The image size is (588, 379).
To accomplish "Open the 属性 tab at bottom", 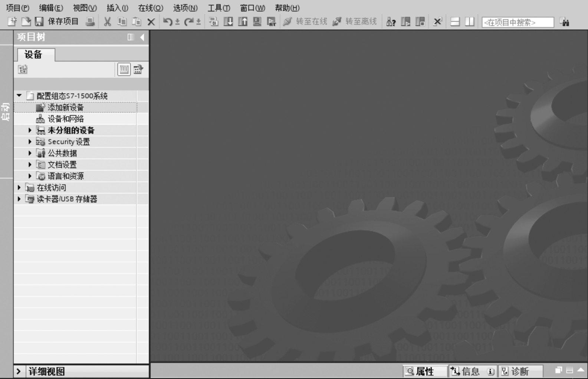I will [425, 371].
